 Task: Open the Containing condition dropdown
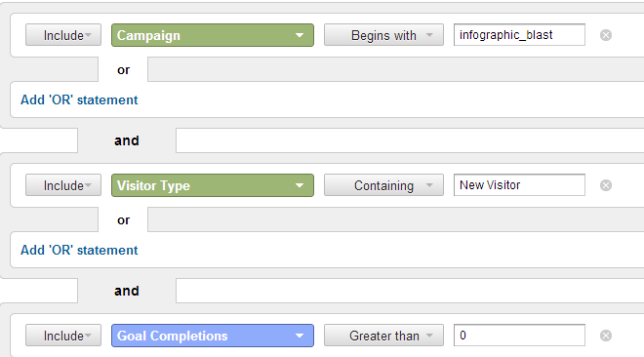pyautogui.click(x=383, y=185)
